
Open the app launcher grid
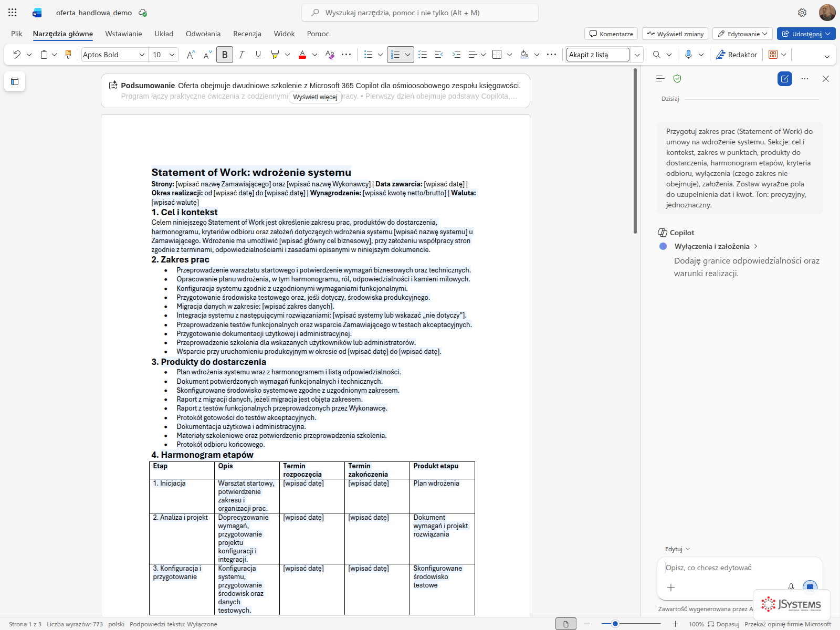[x=13, y=13]
